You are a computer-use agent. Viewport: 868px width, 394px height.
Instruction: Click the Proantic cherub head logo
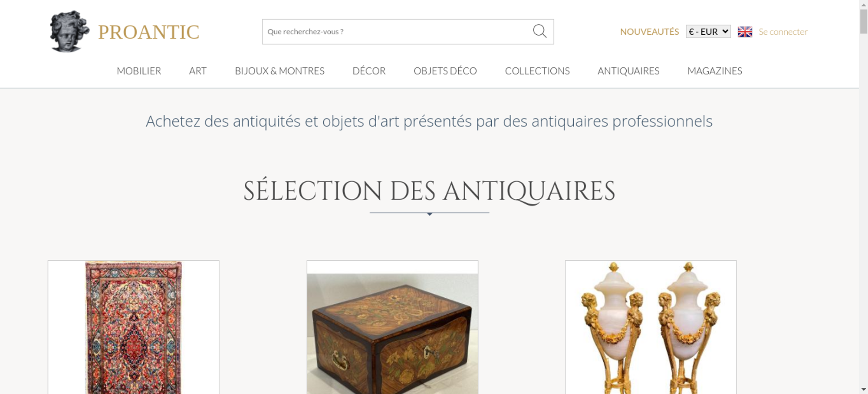click(69, 32)
